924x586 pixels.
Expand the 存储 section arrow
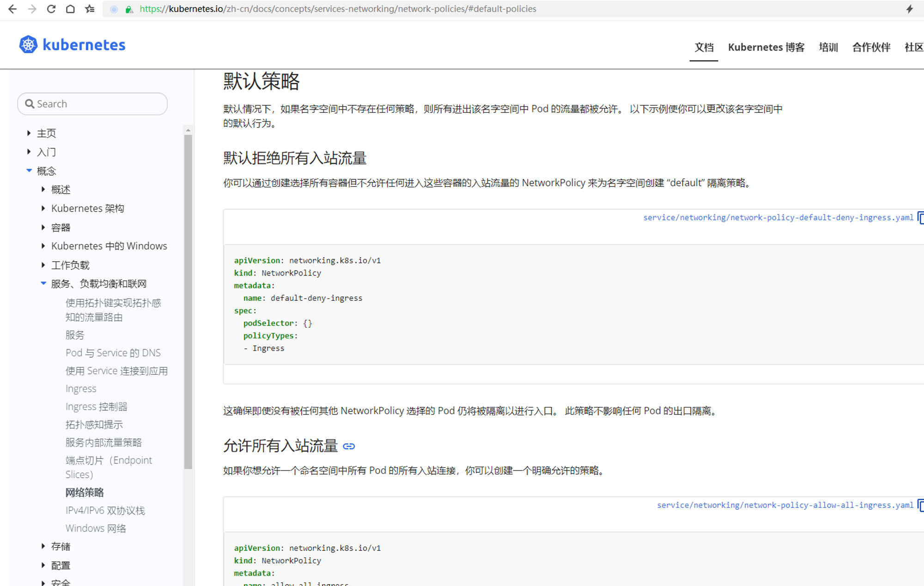tap(43, 546)
